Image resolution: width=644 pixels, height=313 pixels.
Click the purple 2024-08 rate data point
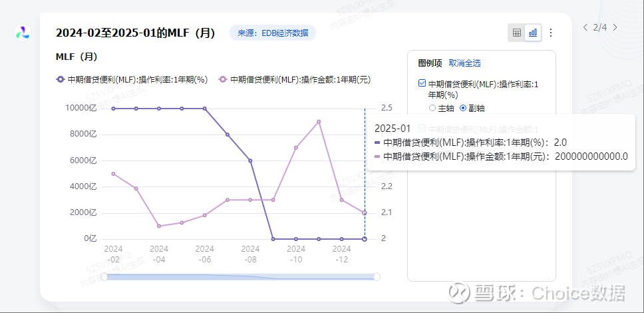[x=250, y=160]
